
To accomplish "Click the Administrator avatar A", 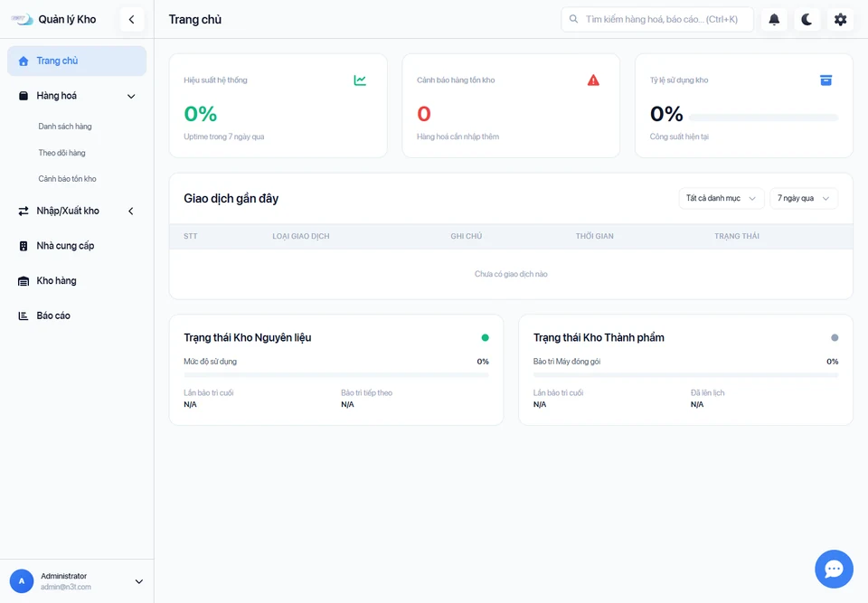I will [22, 581].
